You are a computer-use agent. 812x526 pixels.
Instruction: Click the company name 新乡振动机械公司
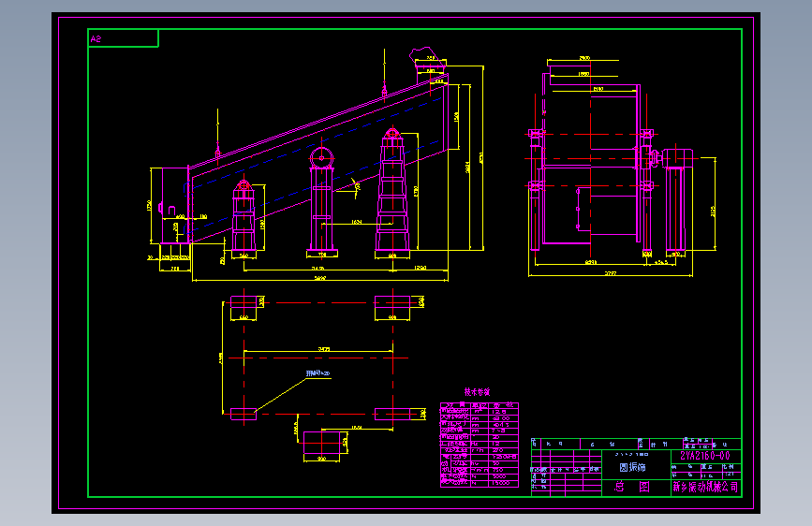click(705, 487)
